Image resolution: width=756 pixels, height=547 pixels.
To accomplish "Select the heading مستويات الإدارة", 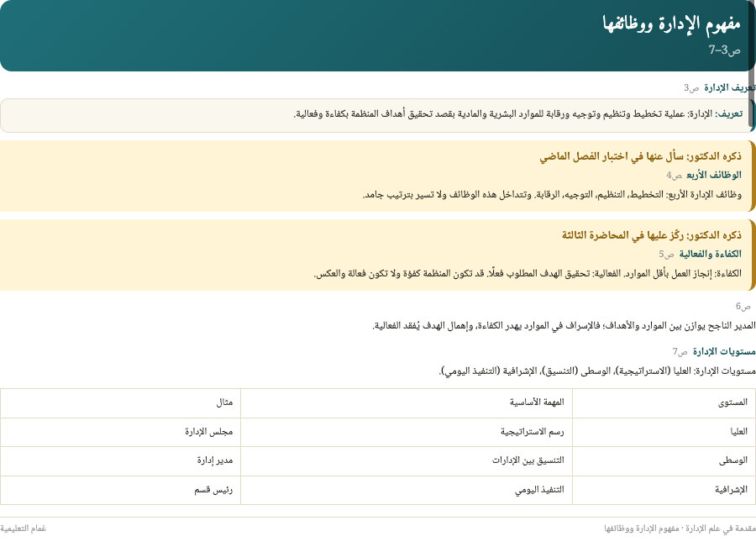I will [x=724, y=351].
